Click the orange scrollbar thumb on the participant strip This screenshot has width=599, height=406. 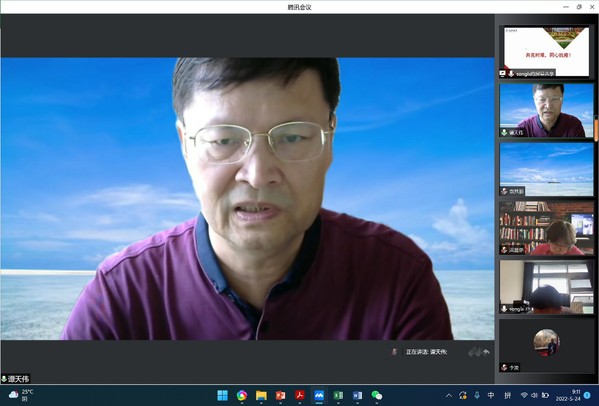tap(596, 130)
